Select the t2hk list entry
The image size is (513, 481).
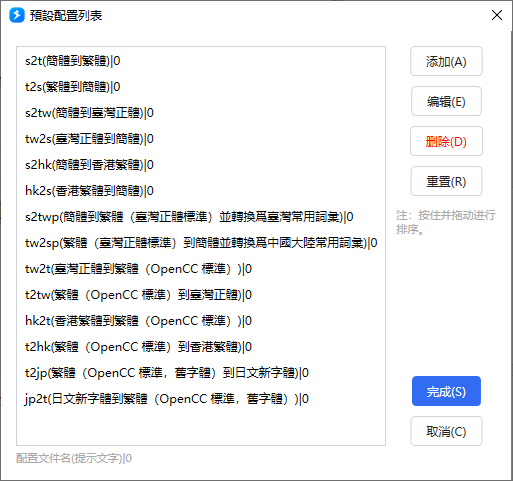tap(201, 347)
